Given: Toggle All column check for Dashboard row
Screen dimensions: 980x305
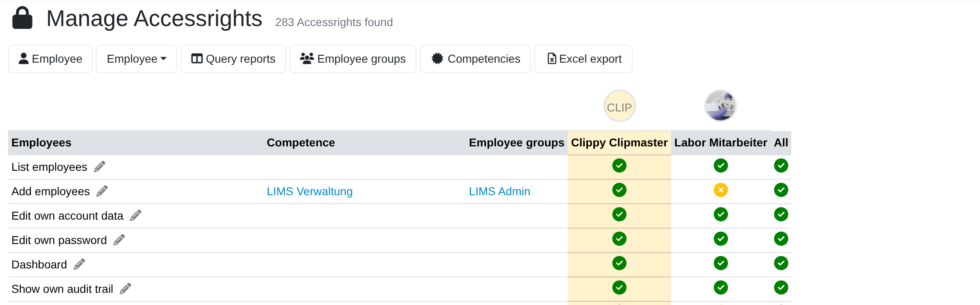Looking at the screenshot, I should (781, 263).
